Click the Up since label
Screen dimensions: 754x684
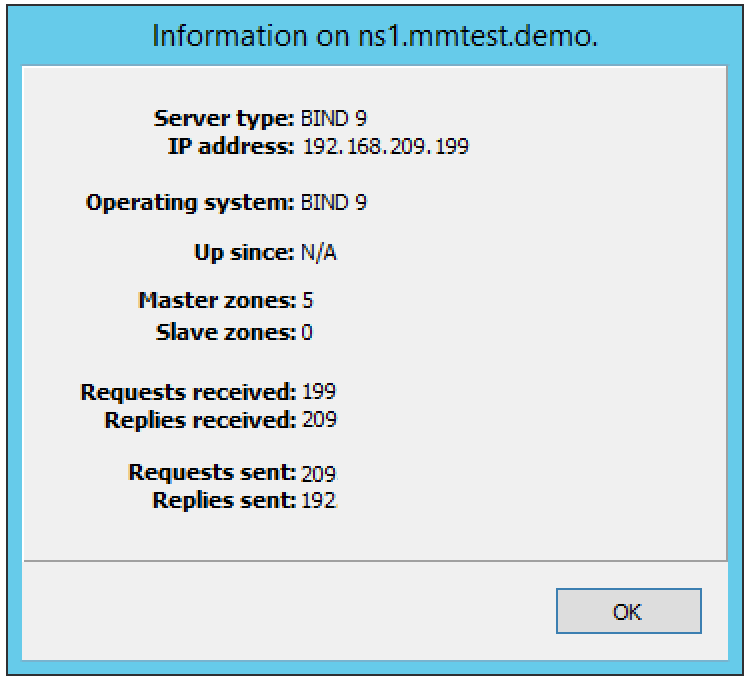244,253
